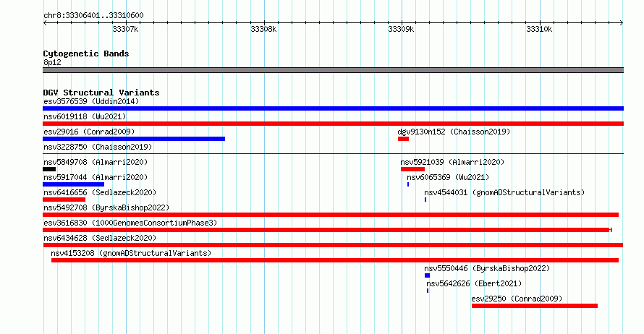Open the nsv5917044 (Almarri2020) label
This screenshot has width=644, height=334.
96,177
